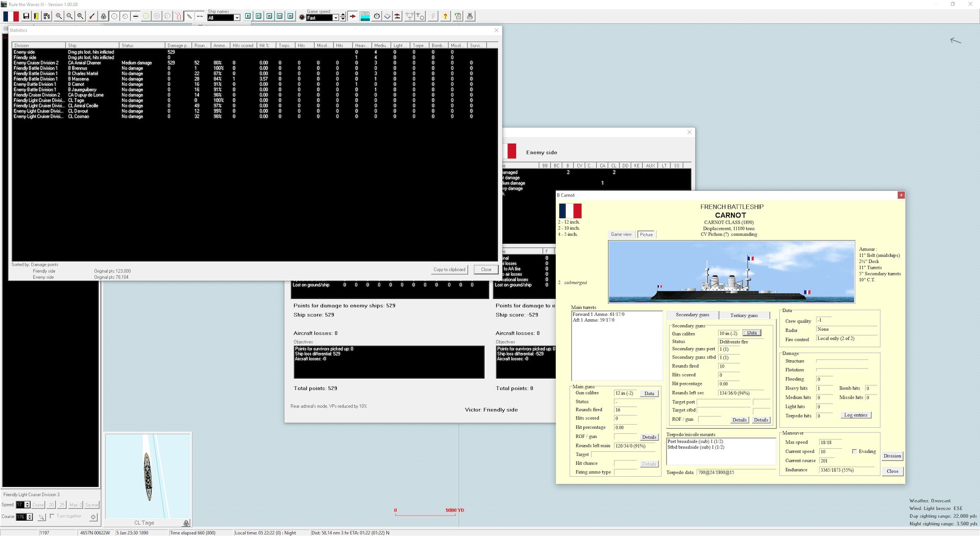
Task: Switch to the Game view tab
Action: [x=621, y=234]
